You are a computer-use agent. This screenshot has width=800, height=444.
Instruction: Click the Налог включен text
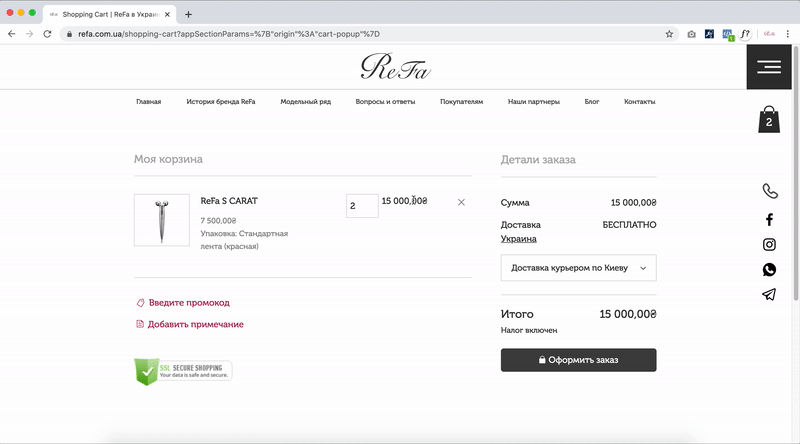pyautogui.click(x=529, y=330)
